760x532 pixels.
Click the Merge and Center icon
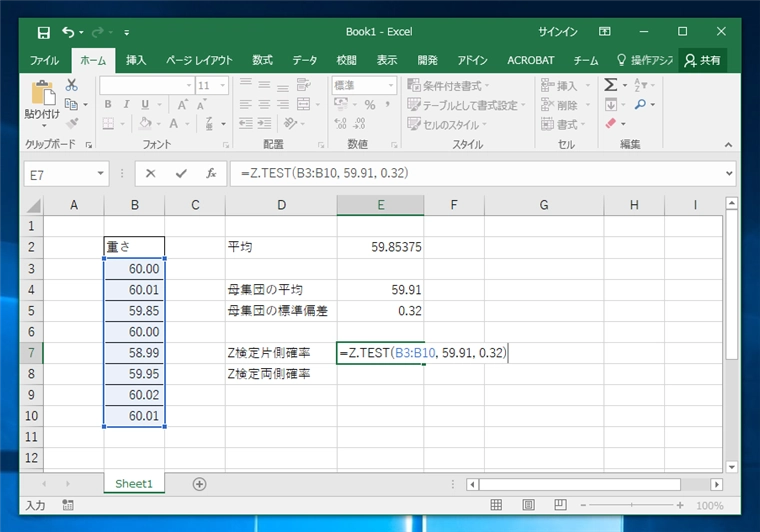pos(304,104)
